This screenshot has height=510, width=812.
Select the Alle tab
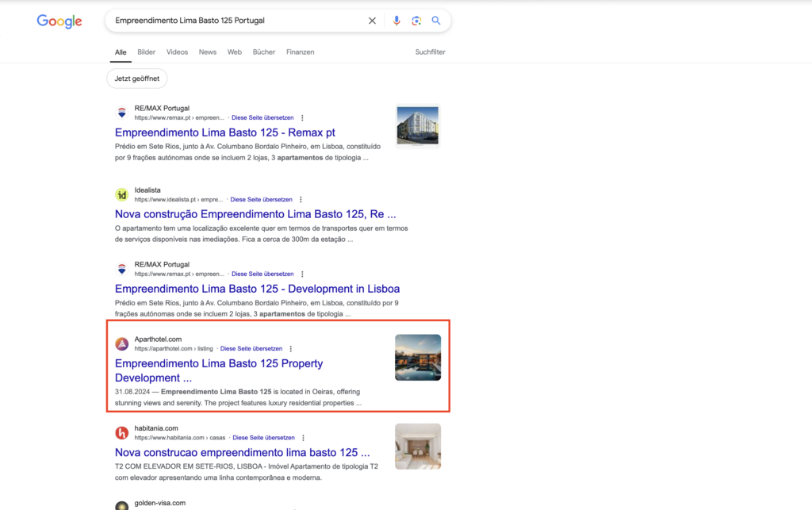pos(121,52)
